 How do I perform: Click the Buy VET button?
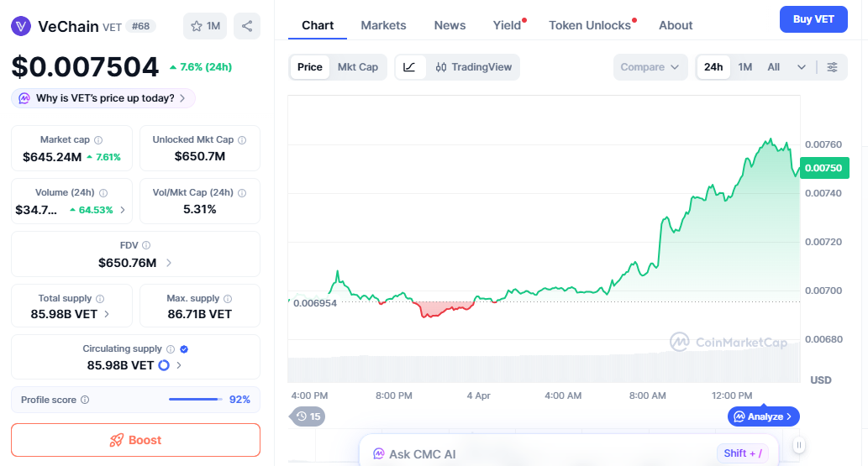point(813,19)
